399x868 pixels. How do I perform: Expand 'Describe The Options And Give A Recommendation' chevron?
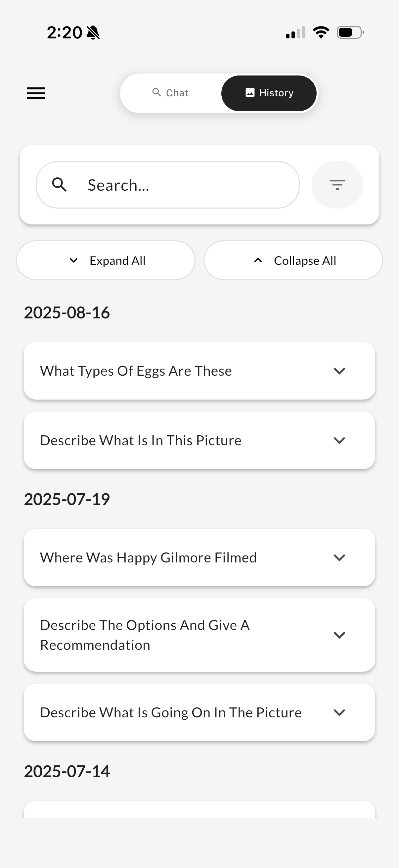click(339, 635)
